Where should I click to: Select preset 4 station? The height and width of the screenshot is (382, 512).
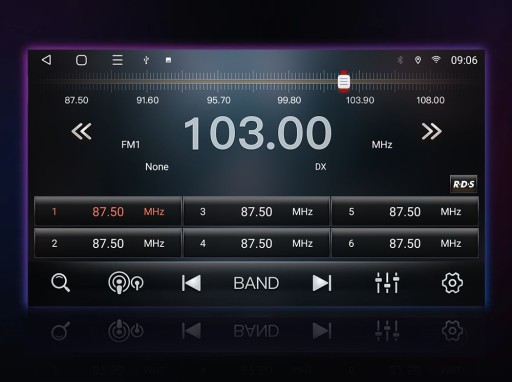(256, 243)
